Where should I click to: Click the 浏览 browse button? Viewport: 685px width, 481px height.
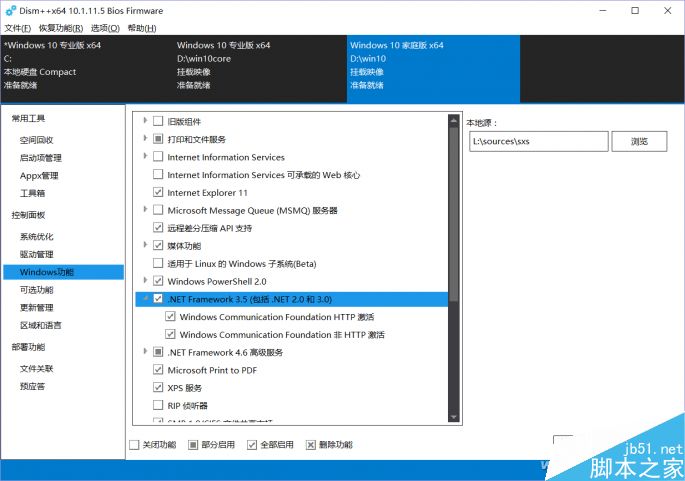tap(639, 142)
